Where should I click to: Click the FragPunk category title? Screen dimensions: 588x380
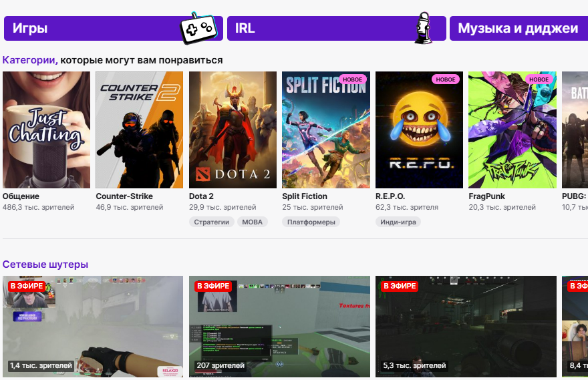487,196
